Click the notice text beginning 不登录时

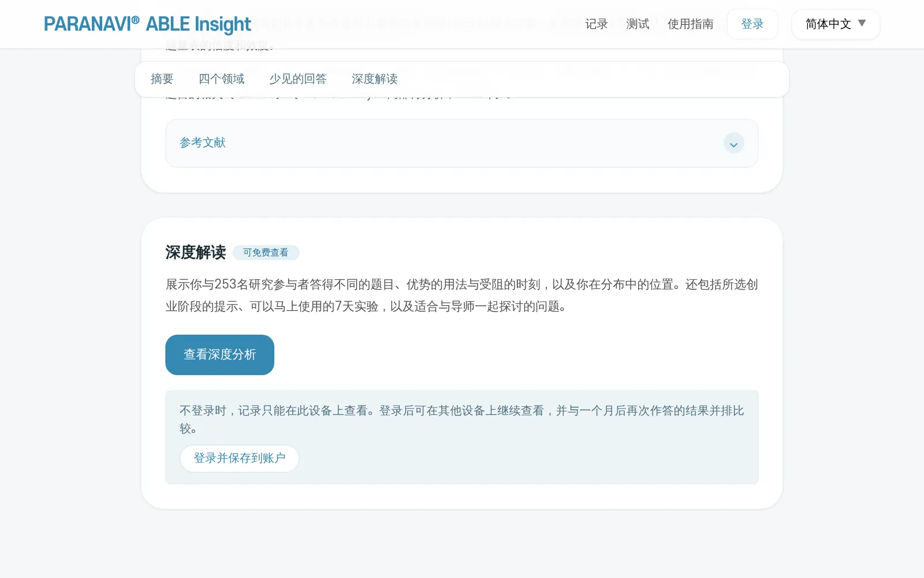461,420
